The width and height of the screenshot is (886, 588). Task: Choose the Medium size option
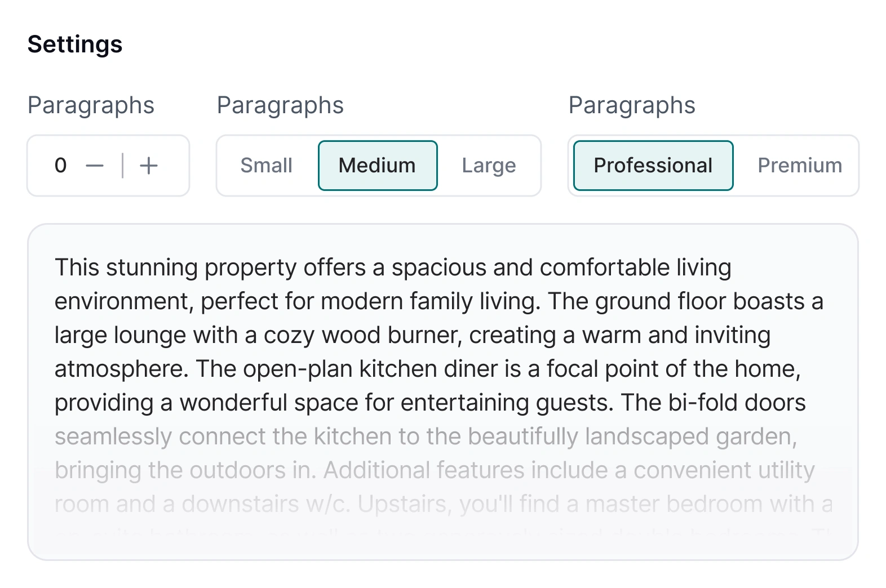pos(378,166)
